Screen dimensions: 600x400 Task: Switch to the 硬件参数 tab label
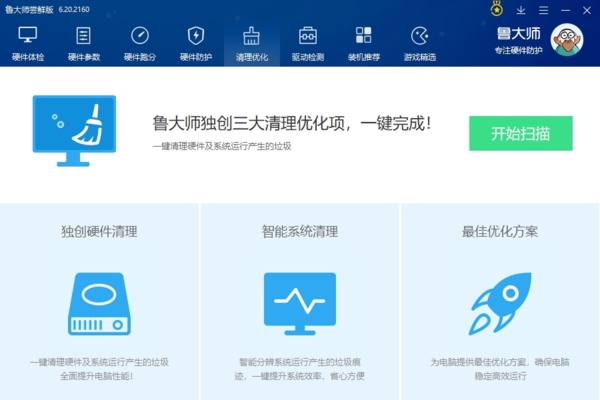tap(84, 57)
